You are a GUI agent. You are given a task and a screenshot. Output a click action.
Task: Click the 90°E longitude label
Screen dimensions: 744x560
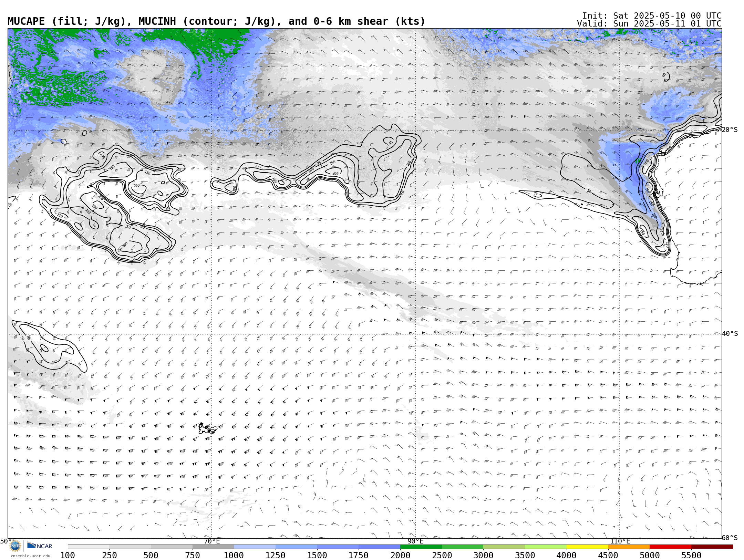(415, 541)
